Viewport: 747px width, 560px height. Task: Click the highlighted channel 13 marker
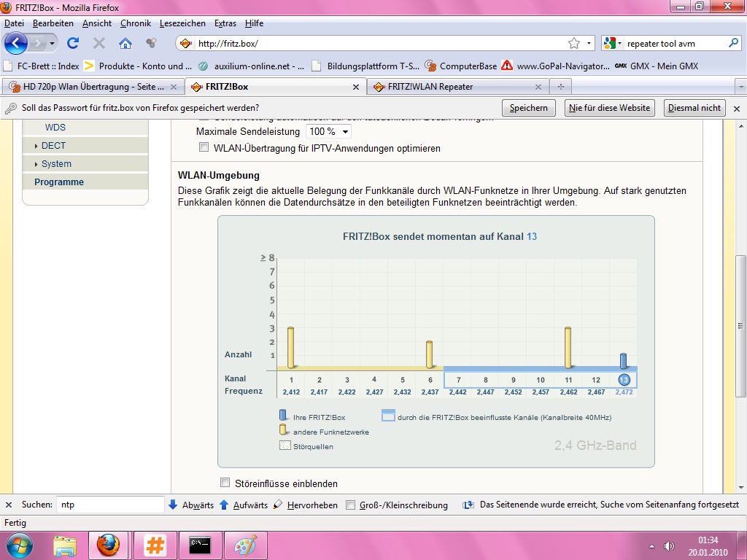[x=624, y=379]
